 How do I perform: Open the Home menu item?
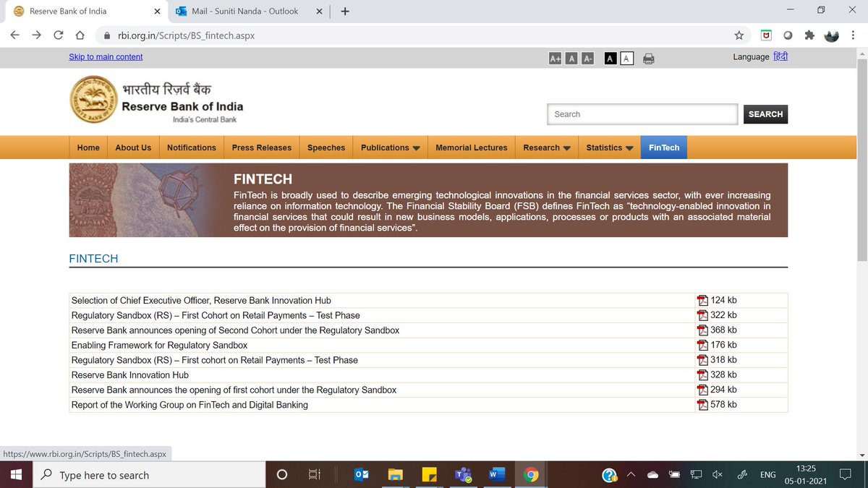click(x=88, y=147)
